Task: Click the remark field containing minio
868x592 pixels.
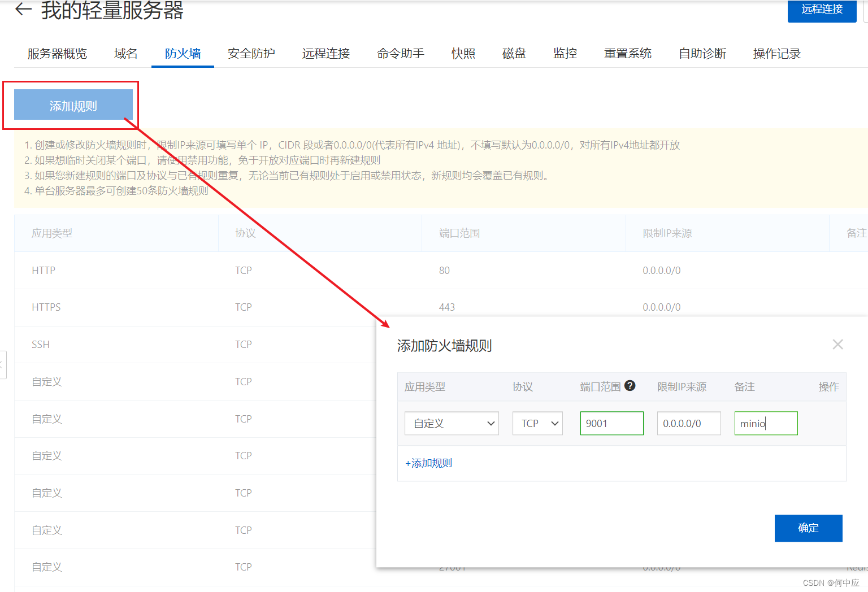Action: click(x=766, y=423)
